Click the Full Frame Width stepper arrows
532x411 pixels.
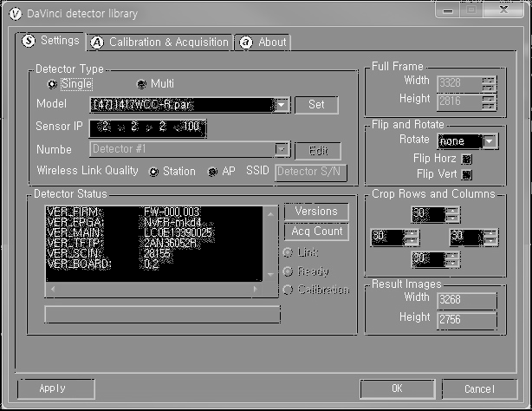click(x=489, y=84)
